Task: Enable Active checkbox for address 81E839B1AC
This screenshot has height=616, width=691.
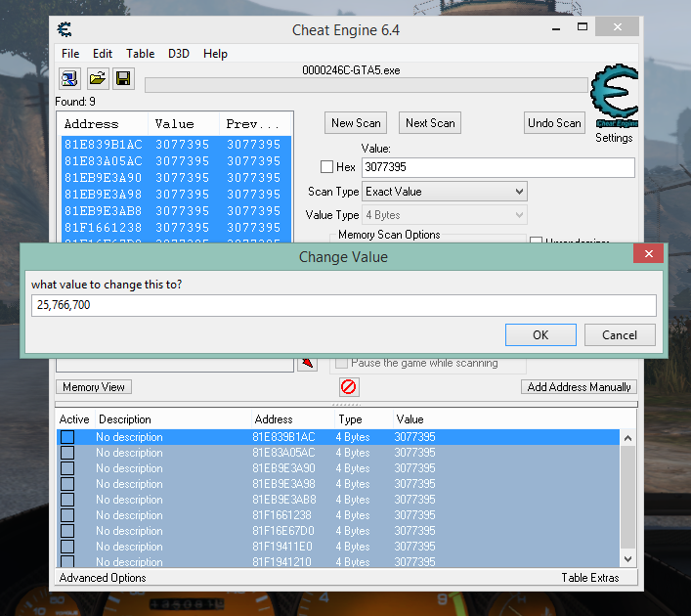Action: point(67,437)
